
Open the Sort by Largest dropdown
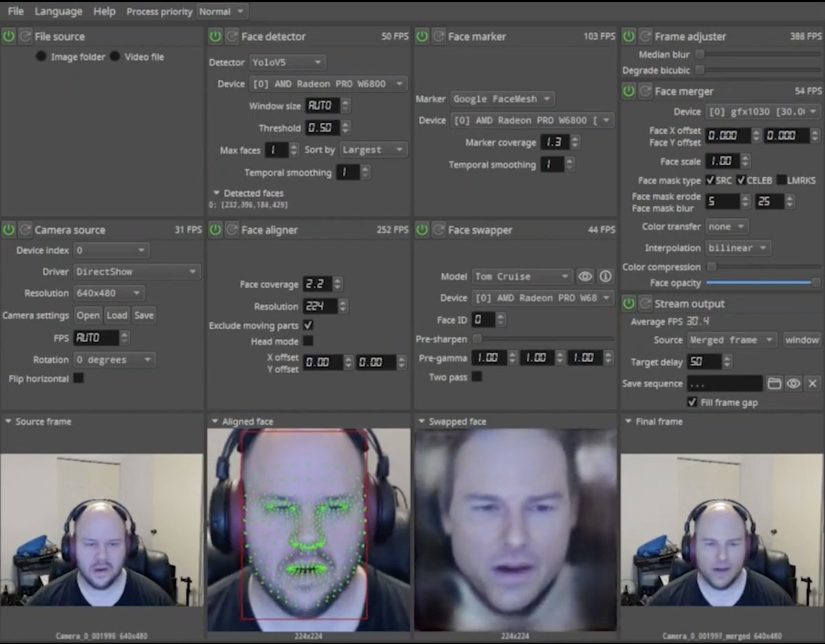[x=373, y=149]
